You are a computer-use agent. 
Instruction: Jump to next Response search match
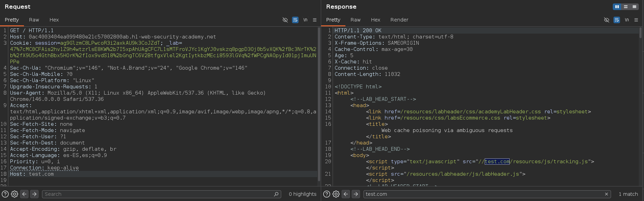point(356,194)
